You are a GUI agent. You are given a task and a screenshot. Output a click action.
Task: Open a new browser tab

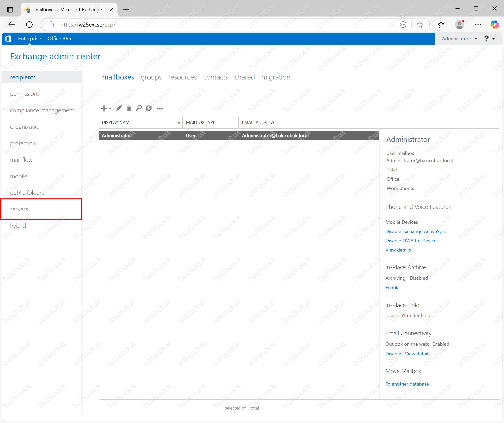click(126, 10)
